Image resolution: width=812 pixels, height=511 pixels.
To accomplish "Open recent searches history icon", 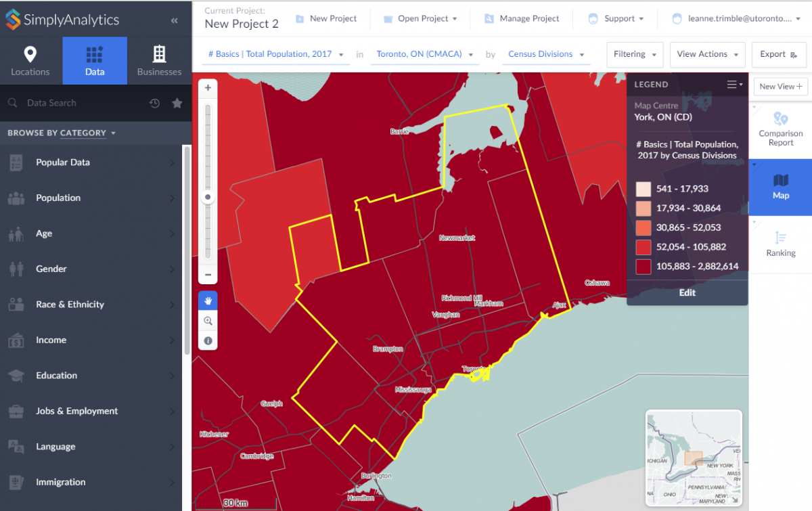I will [155, 104].
